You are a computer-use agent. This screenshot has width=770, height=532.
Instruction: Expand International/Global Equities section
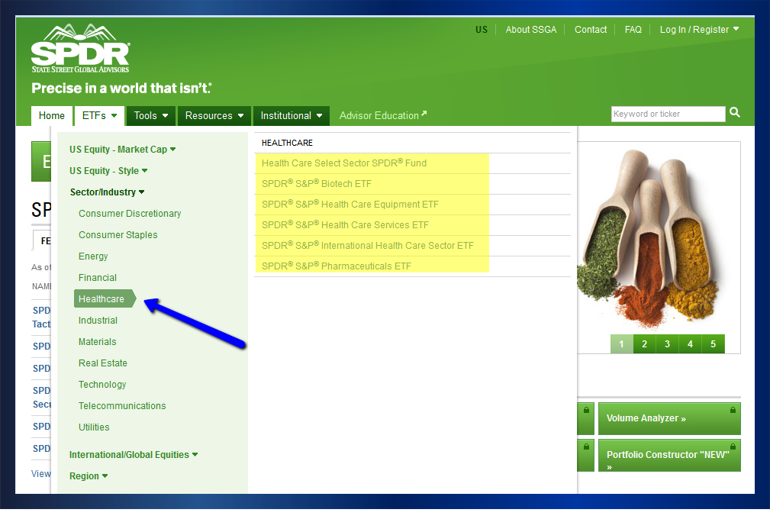pyautogui.click(x=133, y=455)
